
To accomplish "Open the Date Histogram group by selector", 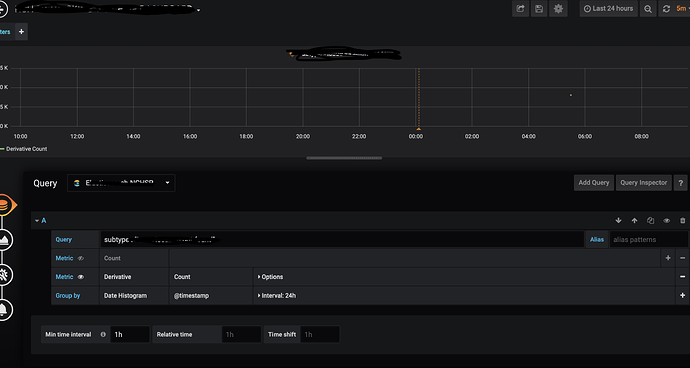I will (134, 296).
